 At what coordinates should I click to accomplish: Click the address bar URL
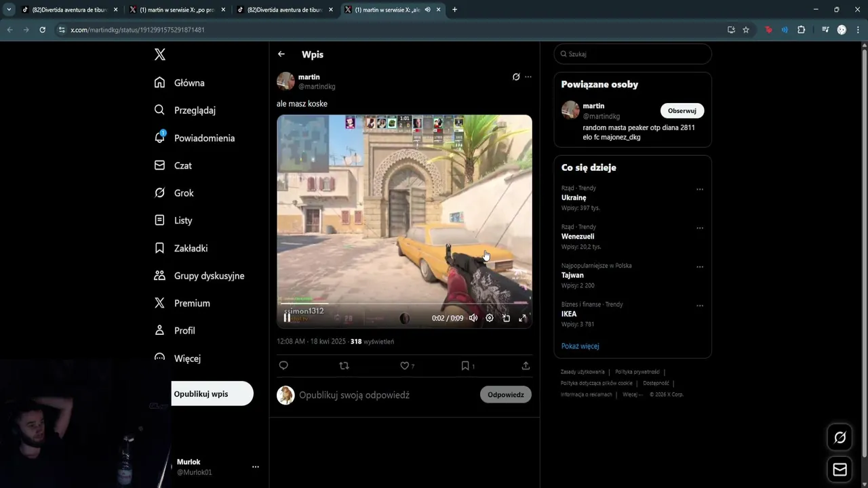click(138, 30)
